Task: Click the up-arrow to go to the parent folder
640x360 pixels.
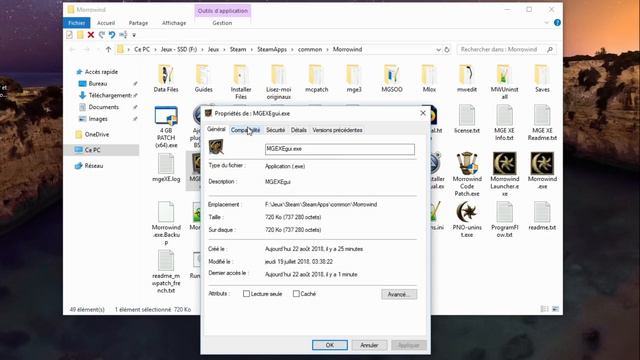Action: coord(108,49)
